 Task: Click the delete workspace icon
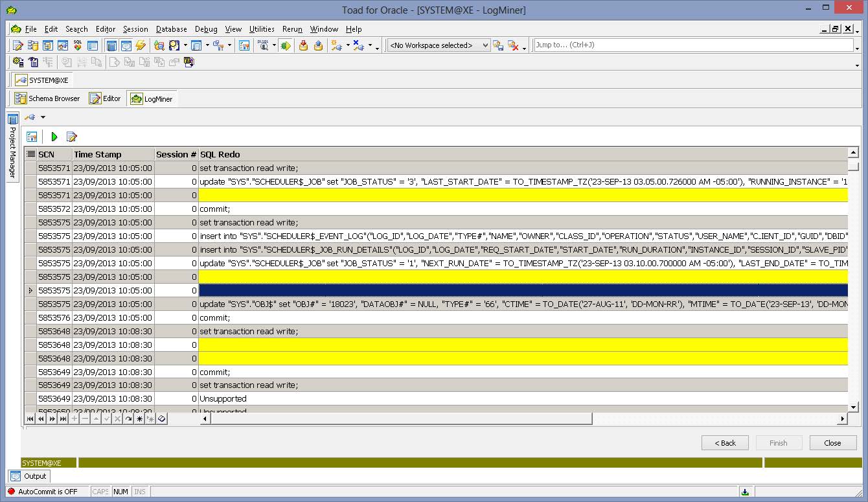[x=513, y=45]
